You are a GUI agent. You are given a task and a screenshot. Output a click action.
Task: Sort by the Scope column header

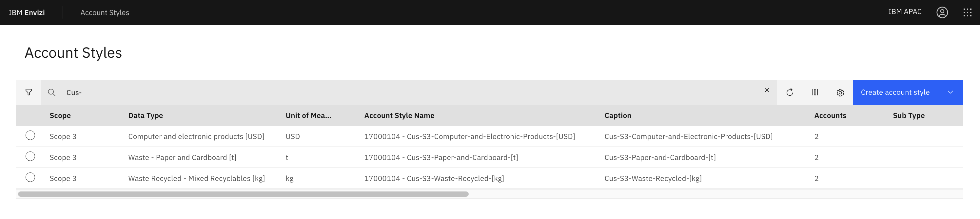click(x=60, y=116)
